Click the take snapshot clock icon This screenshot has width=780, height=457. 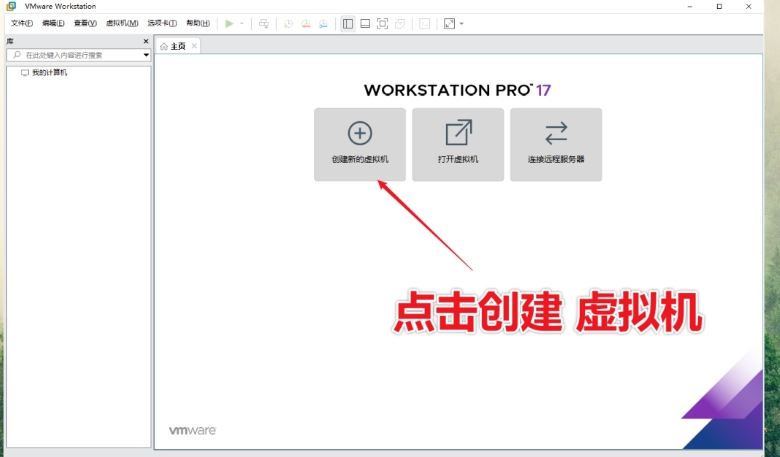(x=288, y=23)
